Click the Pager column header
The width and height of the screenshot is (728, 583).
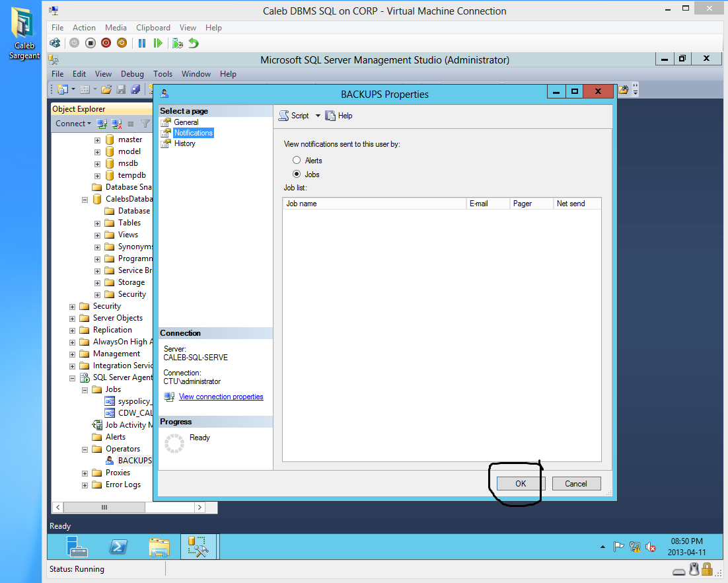(x=532, y=204)
